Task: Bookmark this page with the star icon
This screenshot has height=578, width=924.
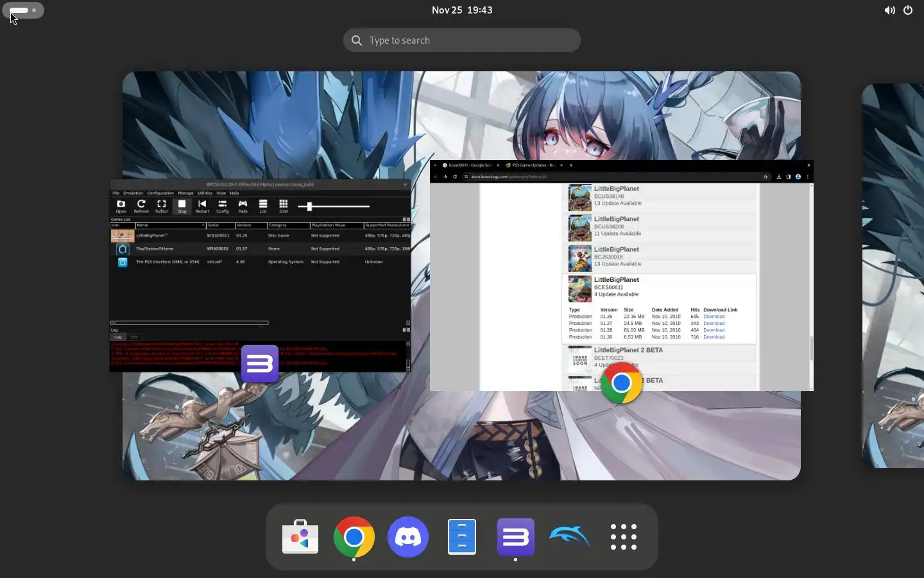Action: tap(766, 177)
